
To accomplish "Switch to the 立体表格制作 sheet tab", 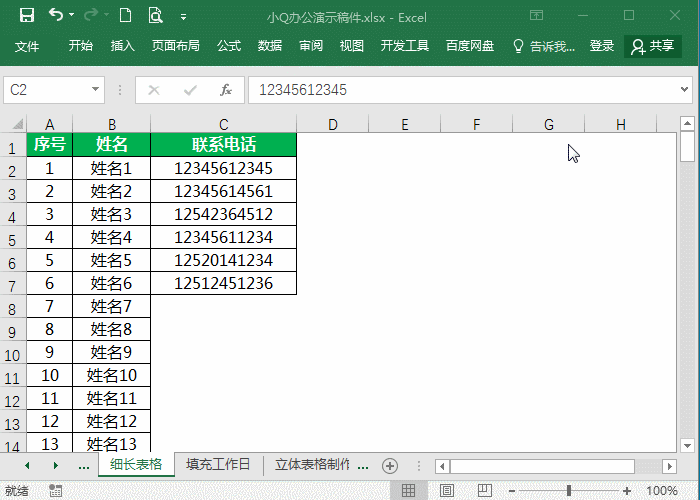I will coord(312,464).
